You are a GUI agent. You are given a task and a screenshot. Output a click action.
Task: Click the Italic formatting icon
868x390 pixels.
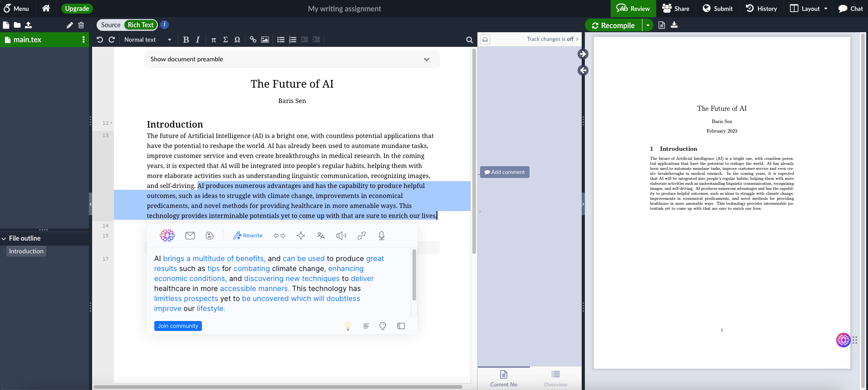(x=198, y=39)
